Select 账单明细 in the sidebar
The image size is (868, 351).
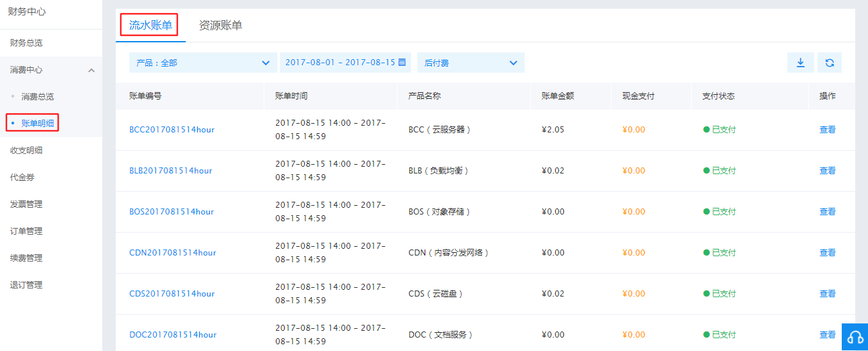click(x=38, y=123)
